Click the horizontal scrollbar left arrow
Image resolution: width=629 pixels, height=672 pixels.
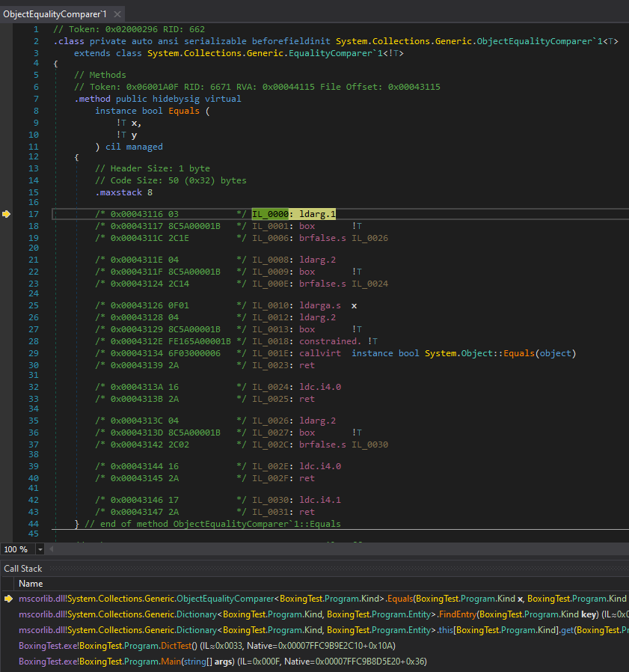tap(52, 549)
